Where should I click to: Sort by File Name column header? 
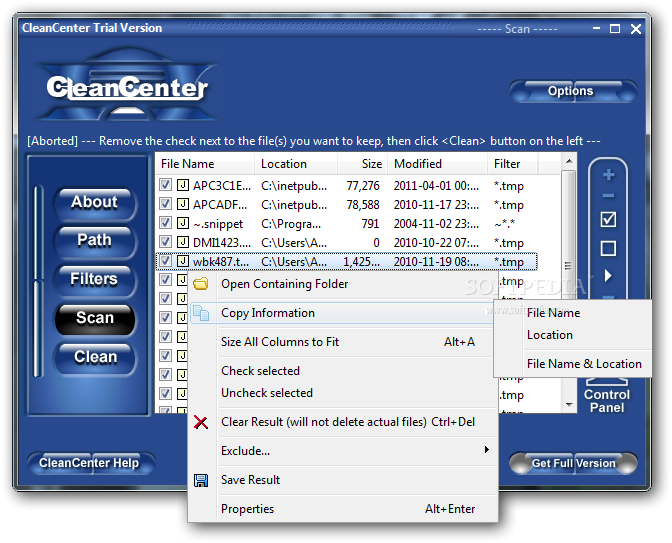tap(204, 164)
